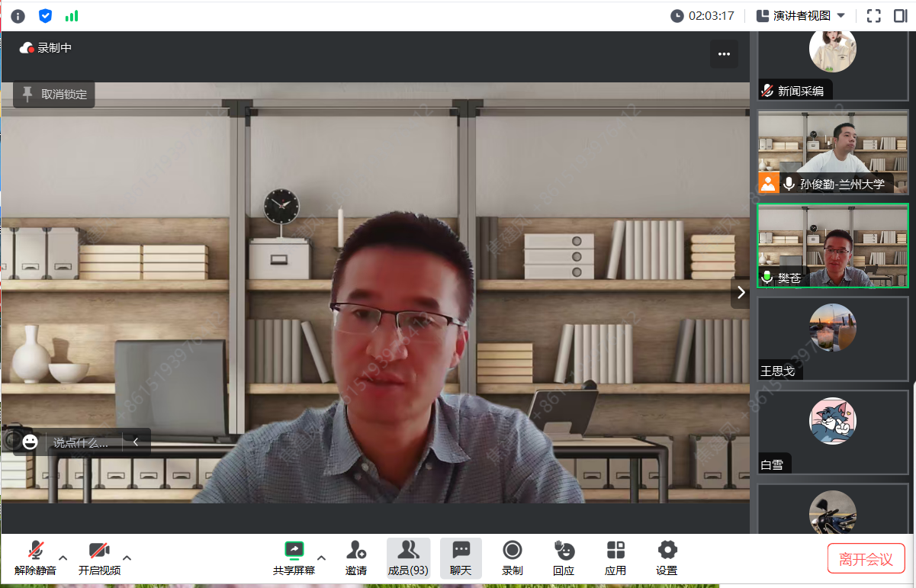Open the three-dots more options menu
The width and height of the screenshot is (916, 588).
724,54
